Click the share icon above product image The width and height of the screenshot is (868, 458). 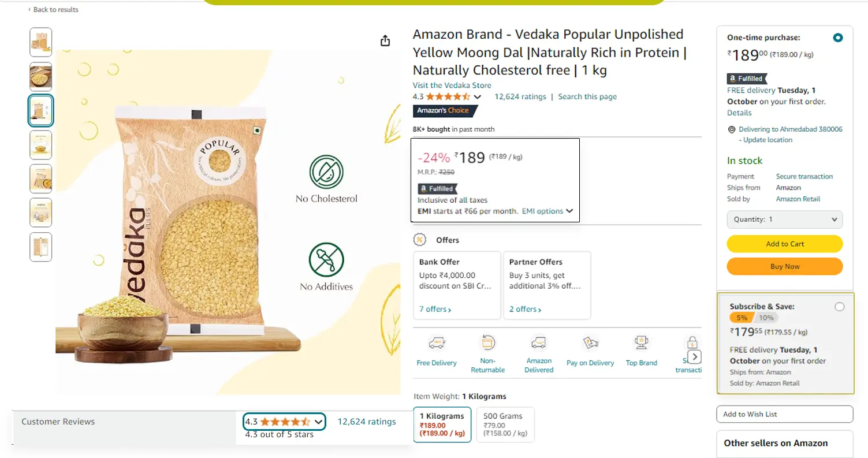[x=385, y=41]
